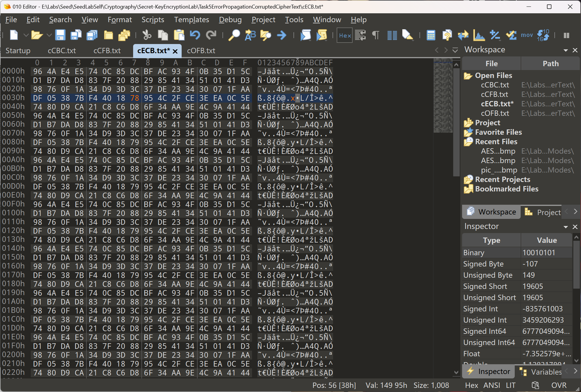Click the mov disassembler icon

tap(527, 35)
